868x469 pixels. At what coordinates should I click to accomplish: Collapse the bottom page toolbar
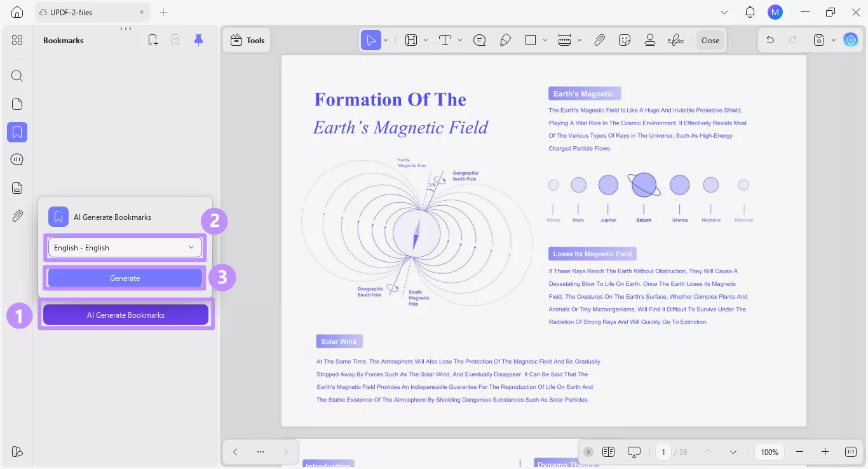coord(588,452)
